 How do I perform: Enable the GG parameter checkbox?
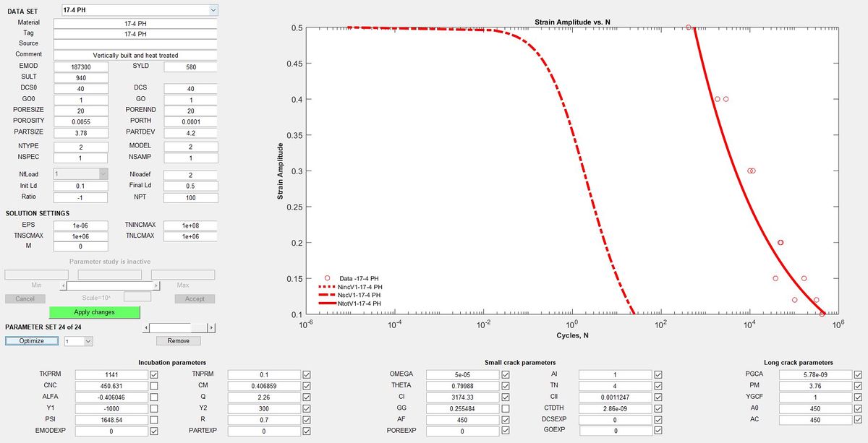point(505,408)
